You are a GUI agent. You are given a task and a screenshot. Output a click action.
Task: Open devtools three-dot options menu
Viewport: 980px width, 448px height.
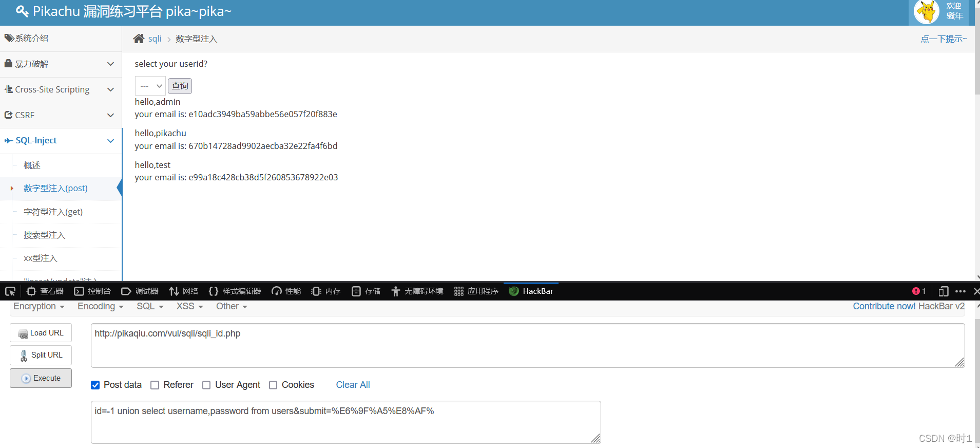coord(960,291)
